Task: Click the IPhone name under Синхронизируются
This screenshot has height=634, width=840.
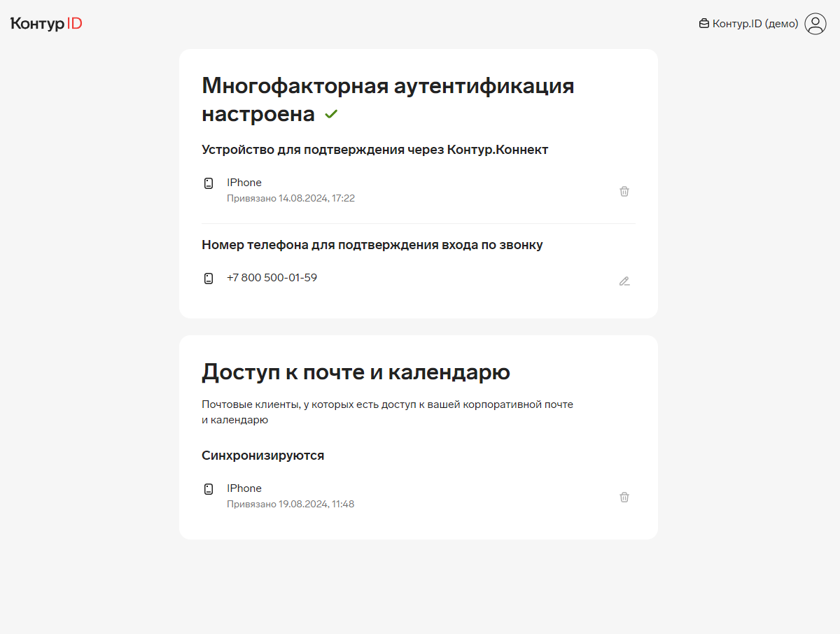Action: click(x=244, y=488)
